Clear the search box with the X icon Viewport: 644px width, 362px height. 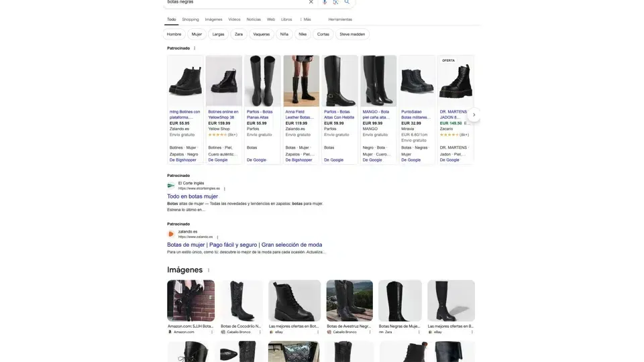(x=311, y=2)
